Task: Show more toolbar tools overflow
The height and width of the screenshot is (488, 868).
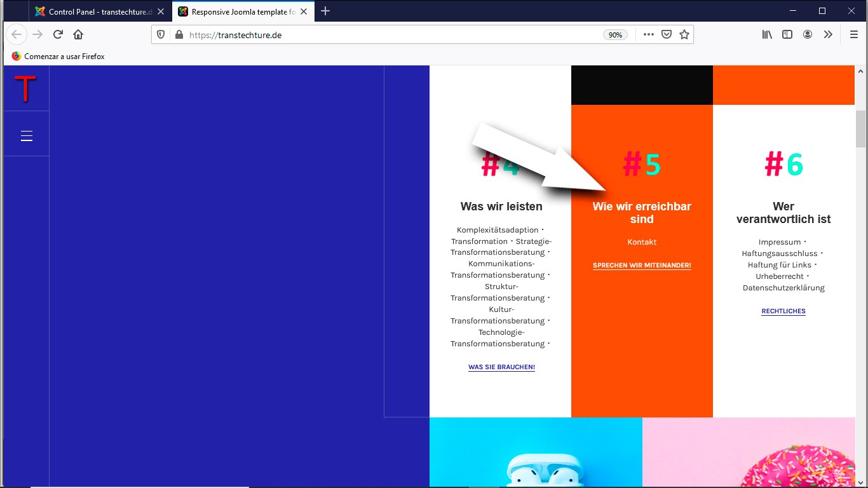Action: pos(828,35)
